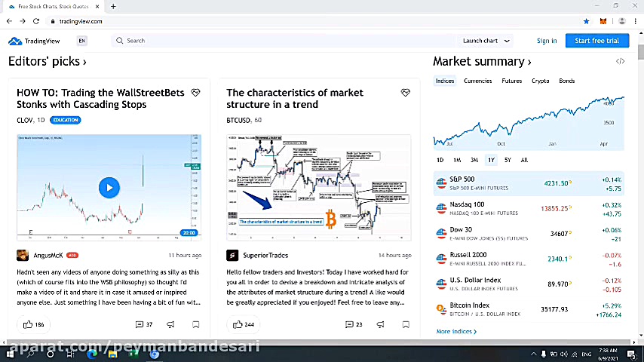Screen dimensions: 644x362
Task: Bookmark the market structure idea
Action: coord(406,324)
